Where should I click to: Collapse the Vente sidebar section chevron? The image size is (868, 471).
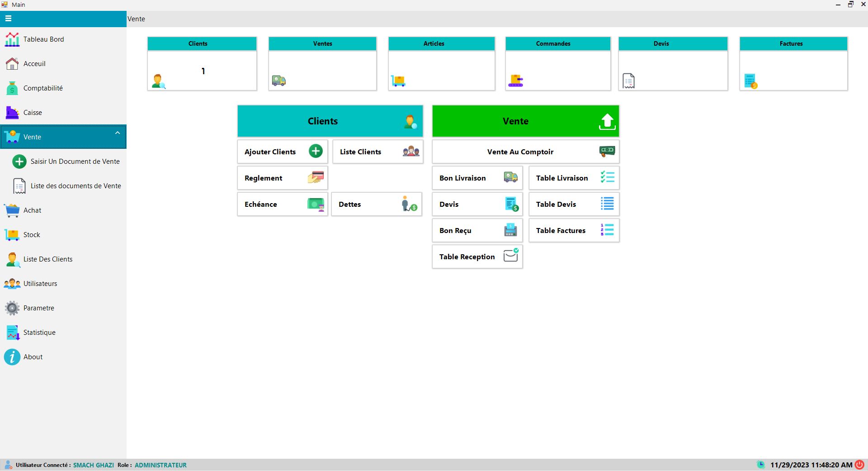click(x=118, y=133)
